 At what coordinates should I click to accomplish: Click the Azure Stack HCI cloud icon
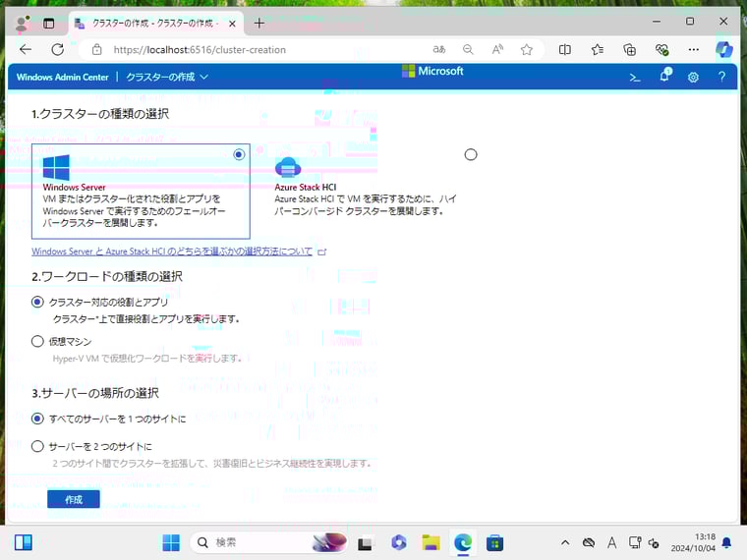pos(288,168)
